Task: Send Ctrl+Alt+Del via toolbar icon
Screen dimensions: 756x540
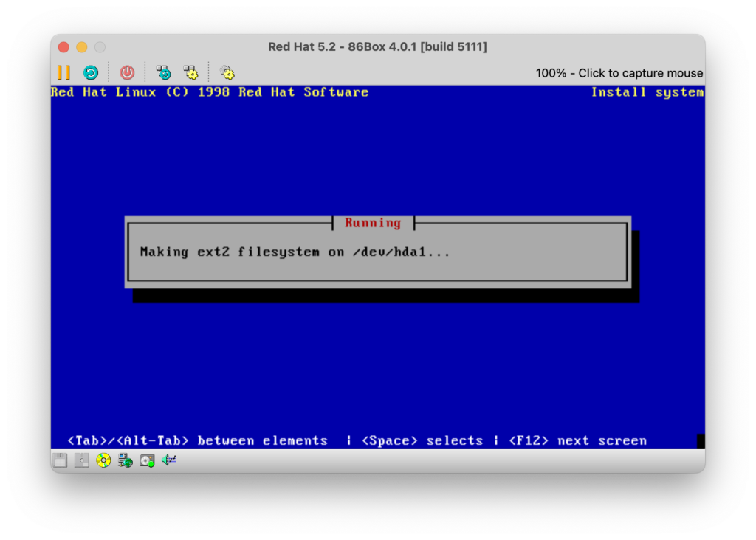Action: point(163,73)
